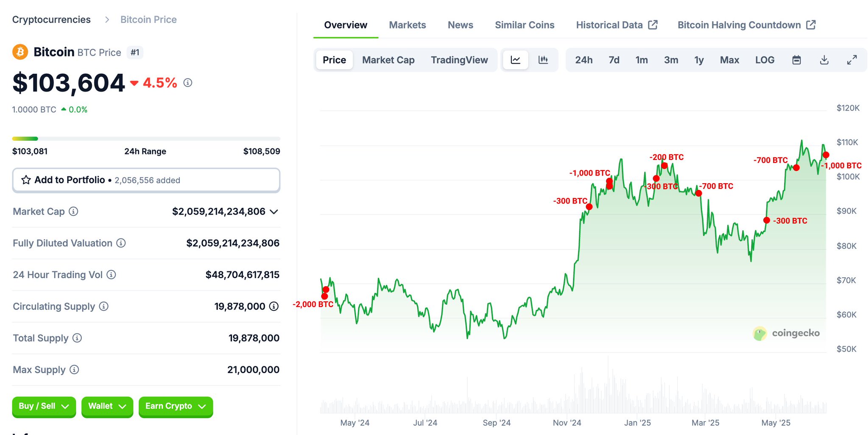This screenshot has width=868, height=435.
Task: Switch to the Markets tab
Action: 407,25
